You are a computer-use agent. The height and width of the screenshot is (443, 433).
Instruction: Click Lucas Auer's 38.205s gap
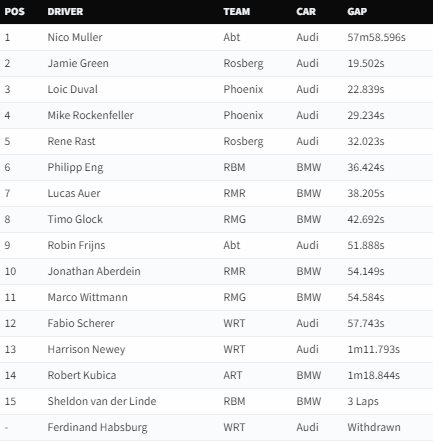[x=366, y=193]
